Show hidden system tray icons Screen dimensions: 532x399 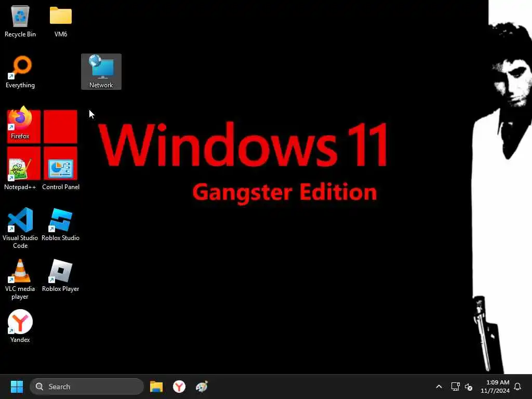438,387
